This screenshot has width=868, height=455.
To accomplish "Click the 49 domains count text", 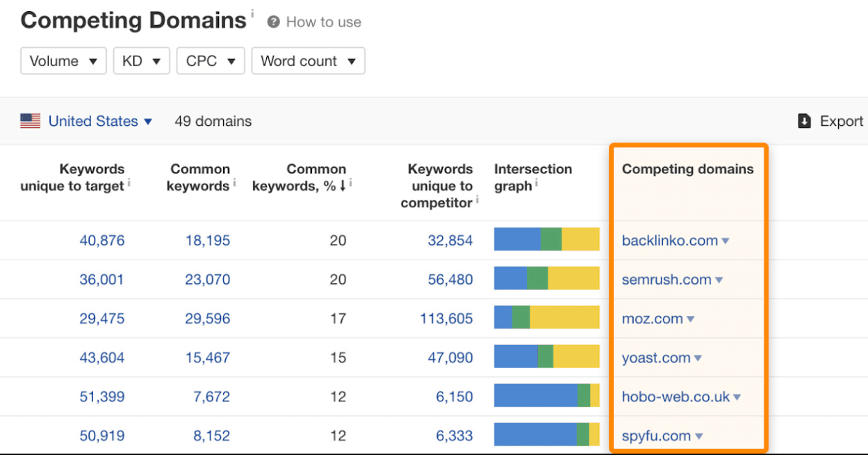I will point(213,121).
